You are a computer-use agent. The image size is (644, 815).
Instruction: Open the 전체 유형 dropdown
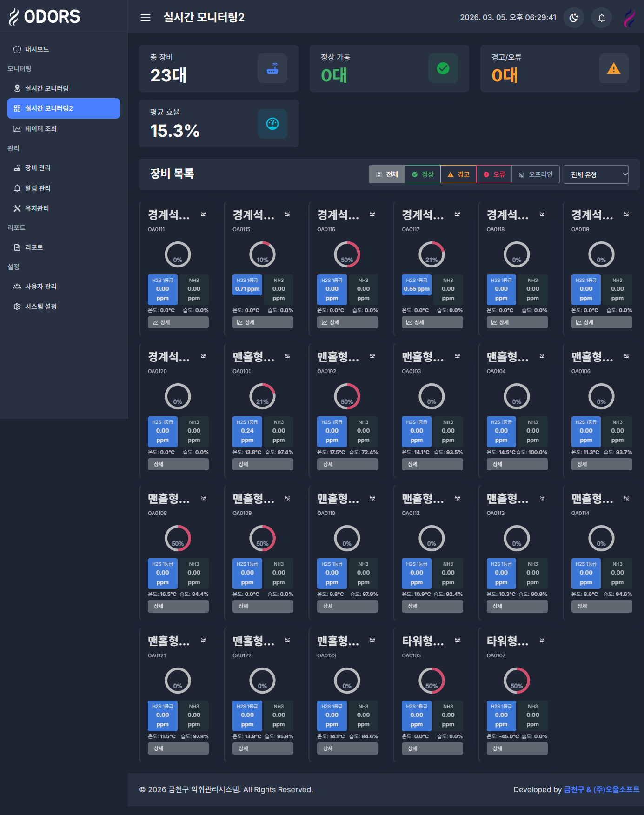click(596, 174)
